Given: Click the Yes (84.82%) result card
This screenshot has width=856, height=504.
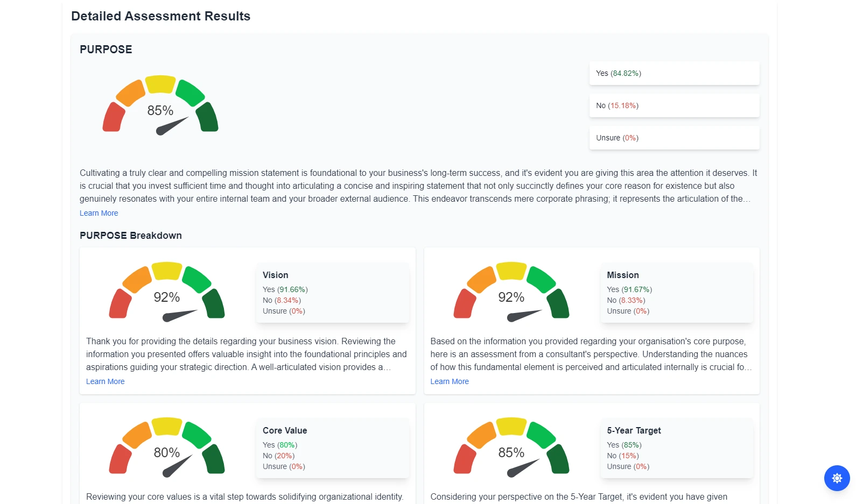Looking at the screenshot, I should click(673, 73).
